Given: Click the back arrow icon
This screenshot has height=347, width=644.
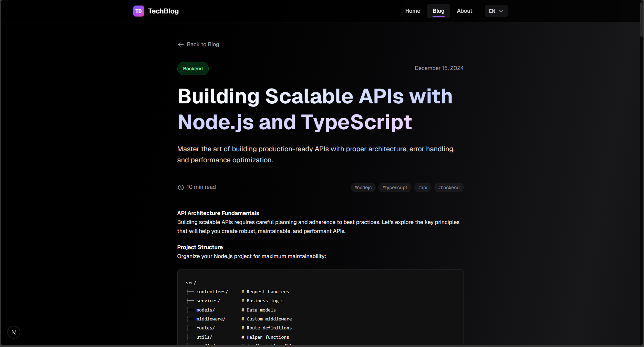Looking at the screenshot, I should click(180, 44).
